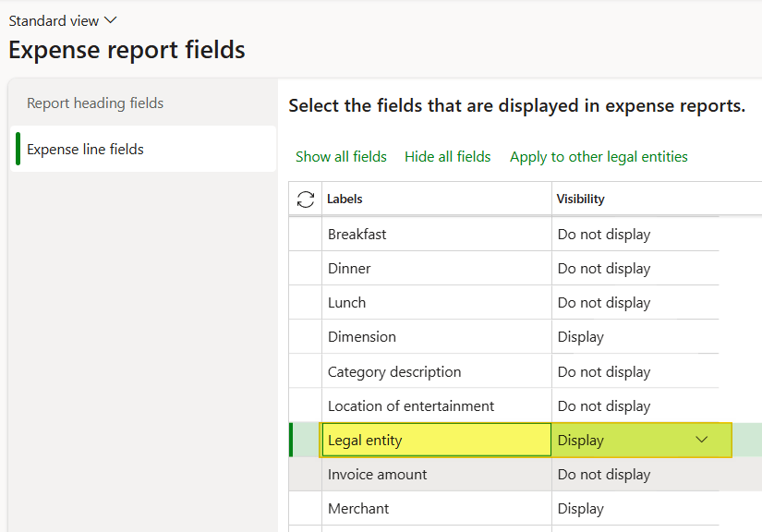Click the refresh icon in grid header
The image size is (762, 532).
[x=306, y=199]
